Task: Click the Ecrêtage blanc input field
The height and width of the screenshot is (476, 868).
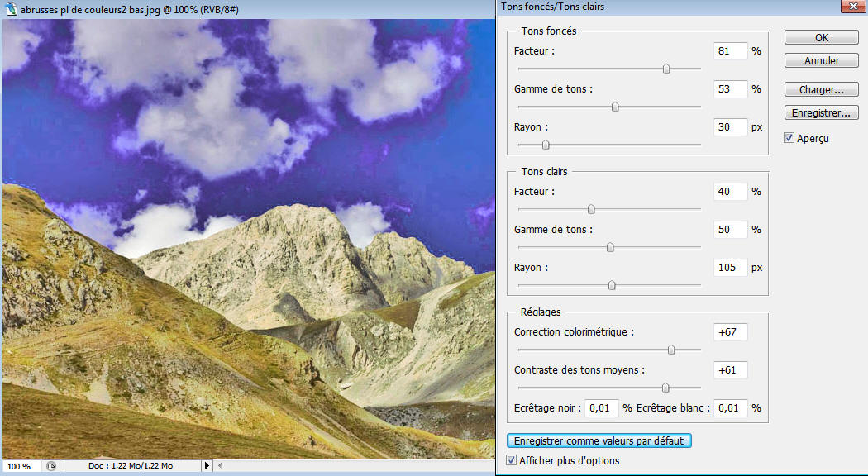Action: [731, 408]
